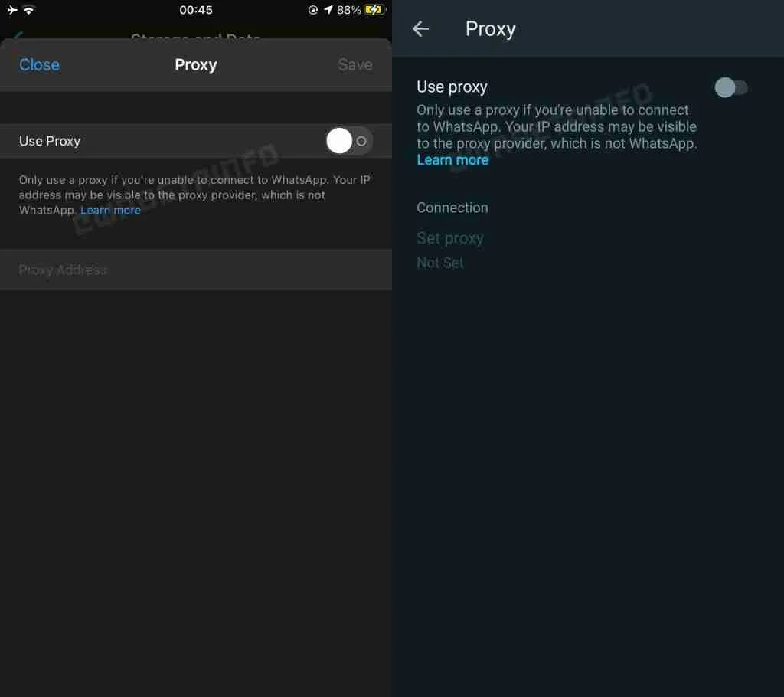
Task: Go back using the arrow beside Proxy
Action: point(420,28)
